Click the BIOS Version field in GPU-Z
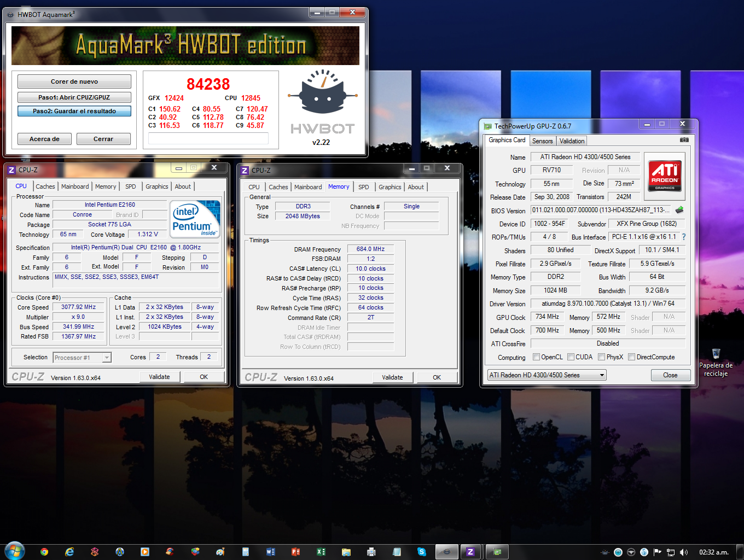 point(601,210)
